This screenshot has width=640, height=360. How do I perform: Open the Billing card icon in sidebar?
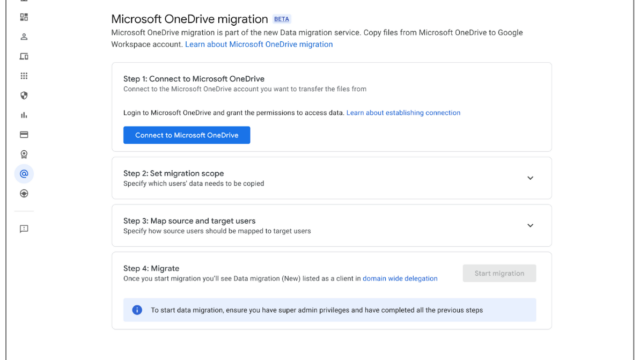point(24,135)
